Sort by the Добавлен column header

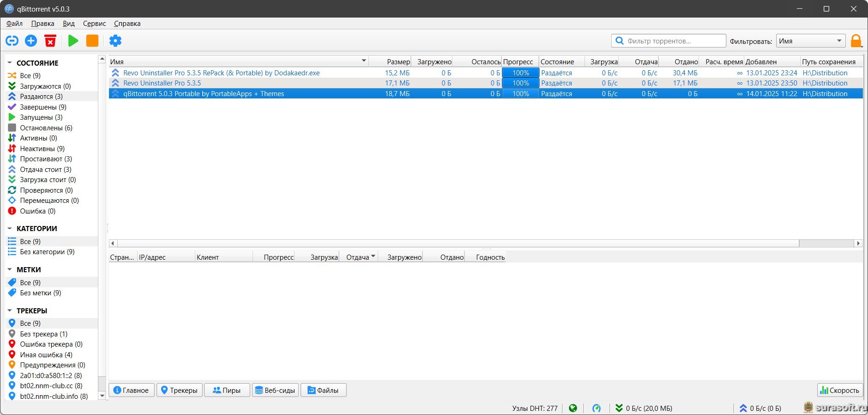(x=772, y=61)
